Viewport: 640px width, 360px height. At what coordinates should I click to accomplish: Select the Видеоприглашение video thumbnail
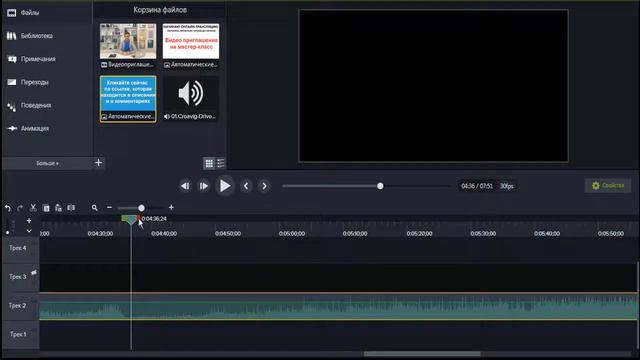point(128,46)
